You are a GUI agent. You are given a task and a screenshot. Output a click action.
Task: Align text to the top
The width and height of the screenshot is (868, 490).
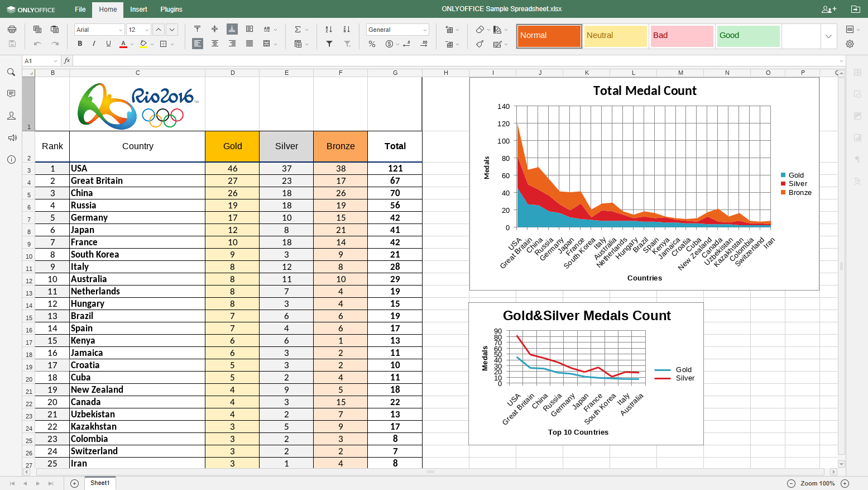pyautogui.click(x=197, y=29)
